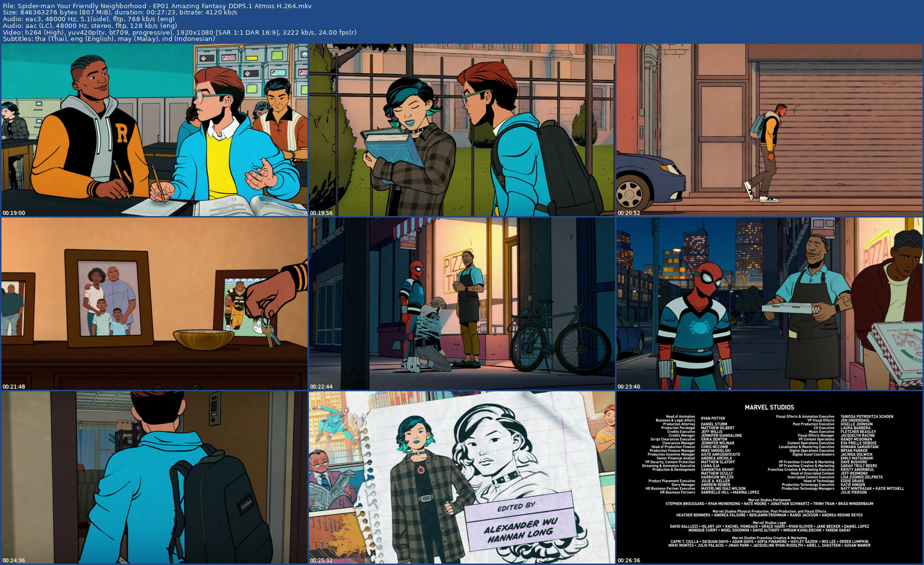924x565 pixels.
Task: Click the 00:25:32 timestamp label
Action: [x=321, y=560]
